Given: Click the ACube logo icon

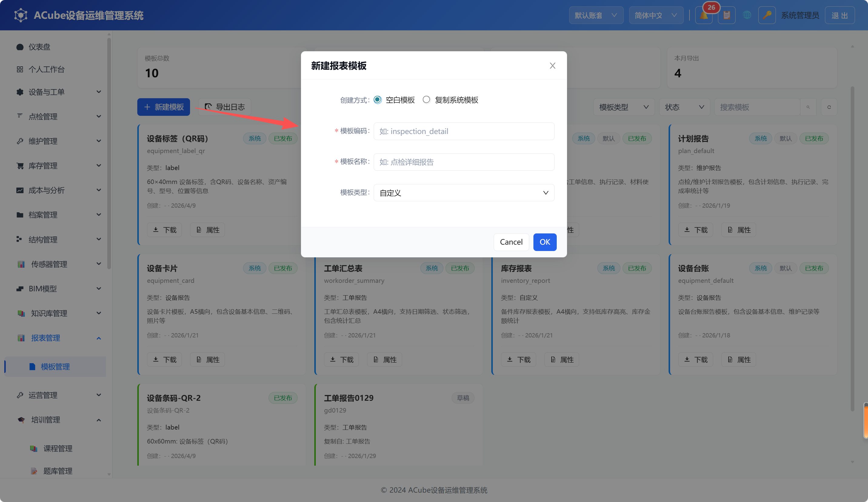Looking at the screenshot, I should (x=21, y=15).
